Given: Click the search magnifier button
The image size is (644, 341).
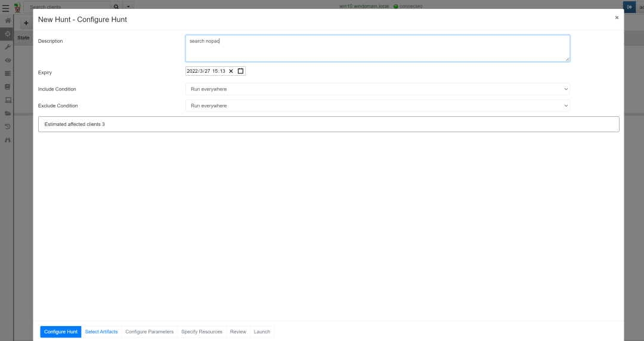Looking at the screenshot, I should click(x=116, y=7).
